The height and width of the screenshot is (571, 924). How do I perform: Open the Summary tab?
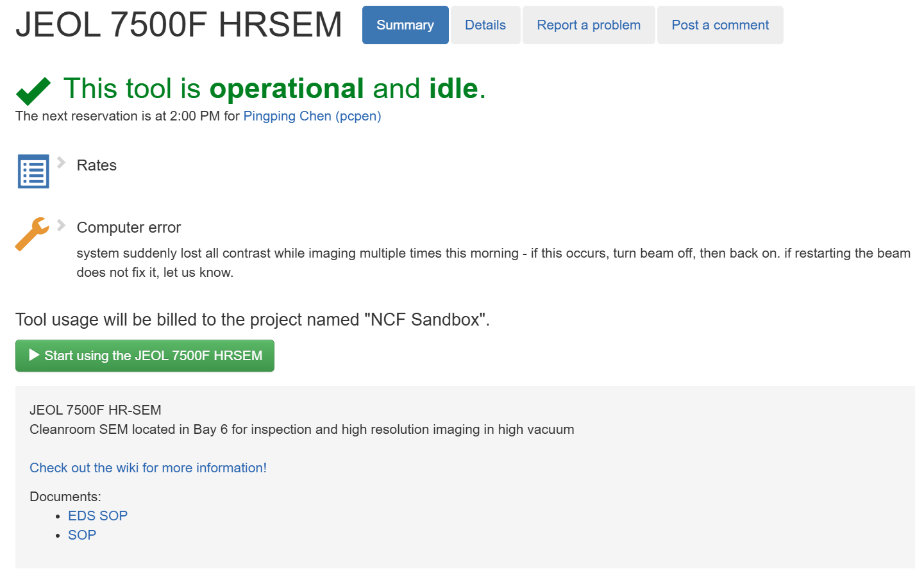click(x=405, y=25)
